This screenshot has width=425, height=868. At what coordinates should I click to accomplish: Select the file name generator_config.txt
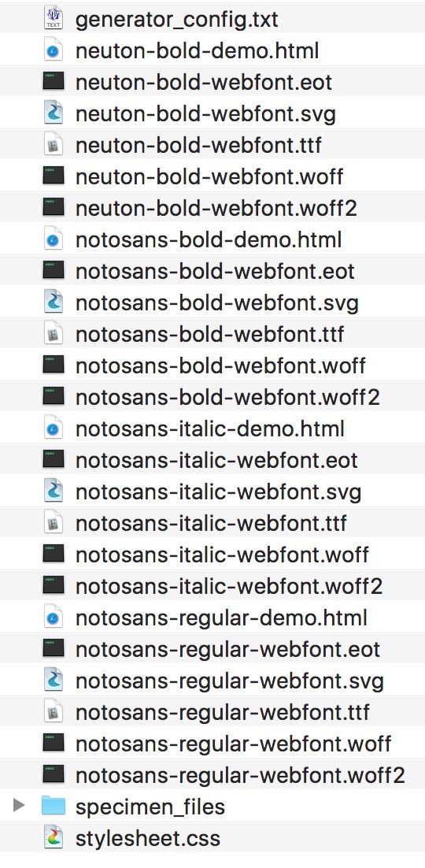point(177,20)
